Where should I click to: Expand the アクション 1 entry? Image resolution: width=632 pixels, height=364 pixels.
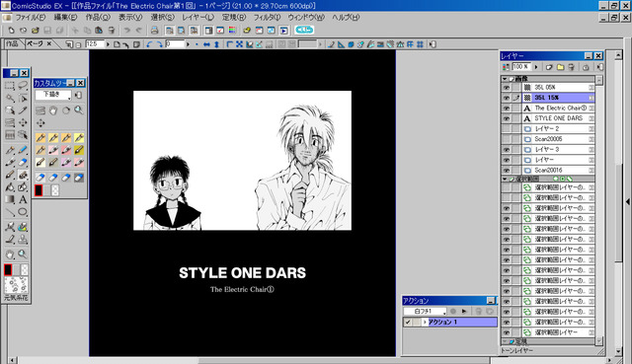pos(425,323)
